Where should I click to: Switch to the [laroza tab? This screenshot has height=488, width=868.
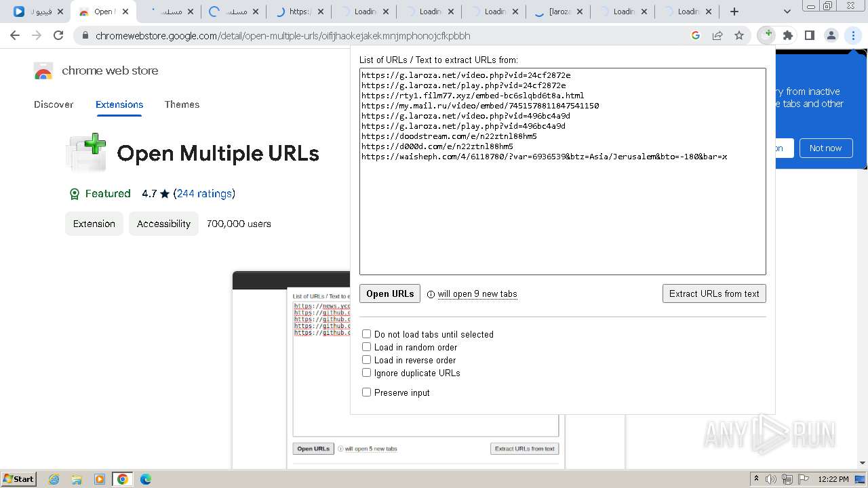[557, 12]
